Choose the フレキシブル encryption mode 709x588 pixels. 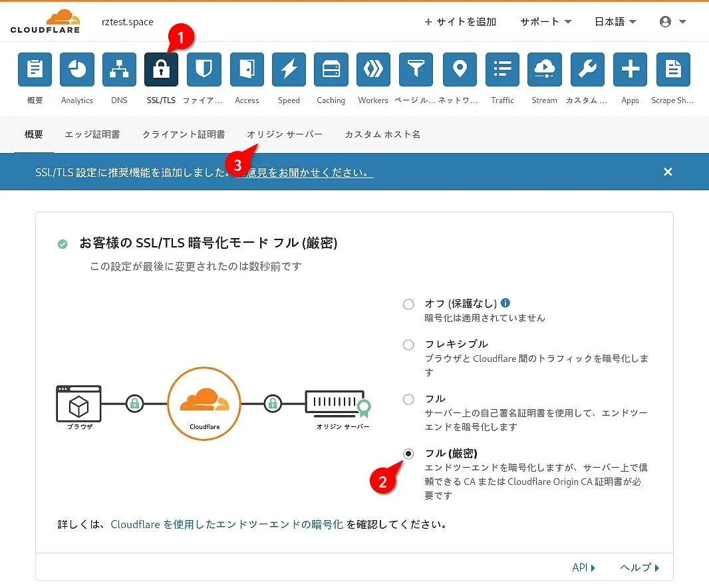pos(408,345)
